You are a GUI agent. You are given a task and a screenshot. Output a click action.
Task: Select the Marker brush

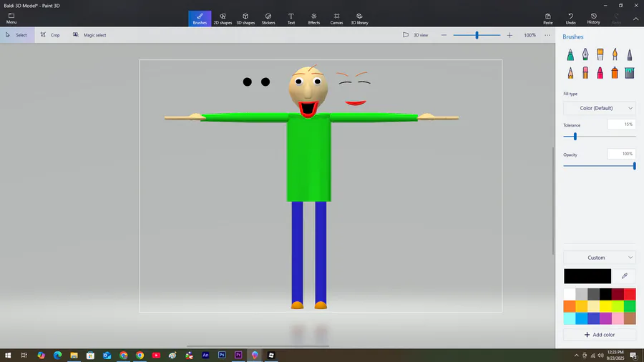(x=570, y=54)
